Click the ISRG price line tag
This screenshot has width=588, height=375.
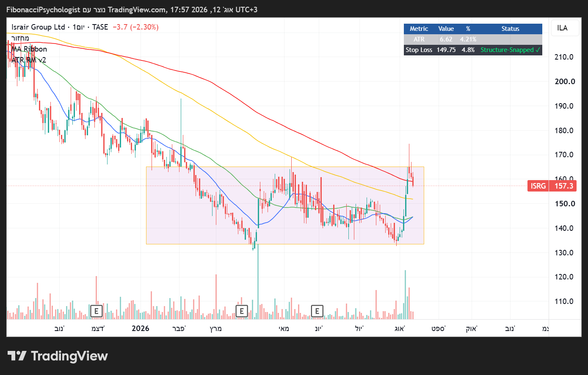click(x=538, y=186)
